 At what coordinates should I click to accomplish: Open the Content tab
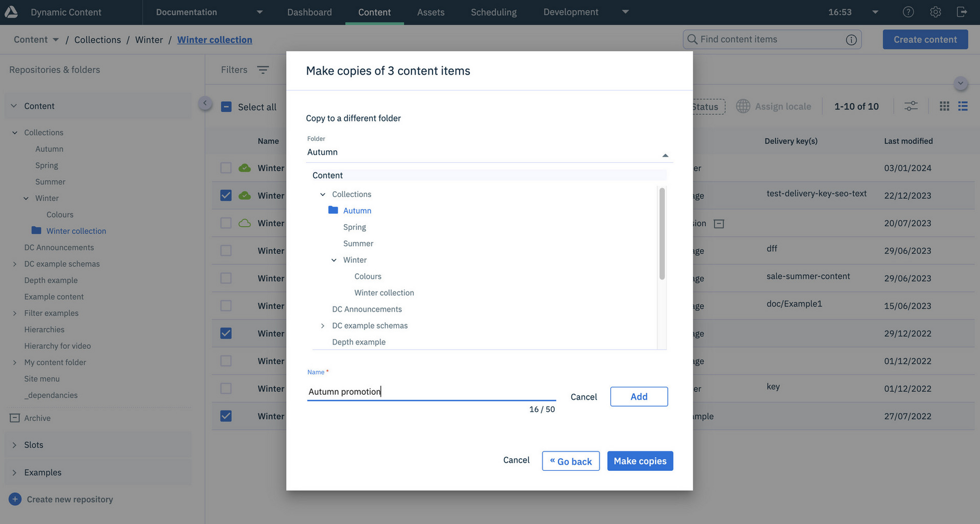click(x=374, y=12)
